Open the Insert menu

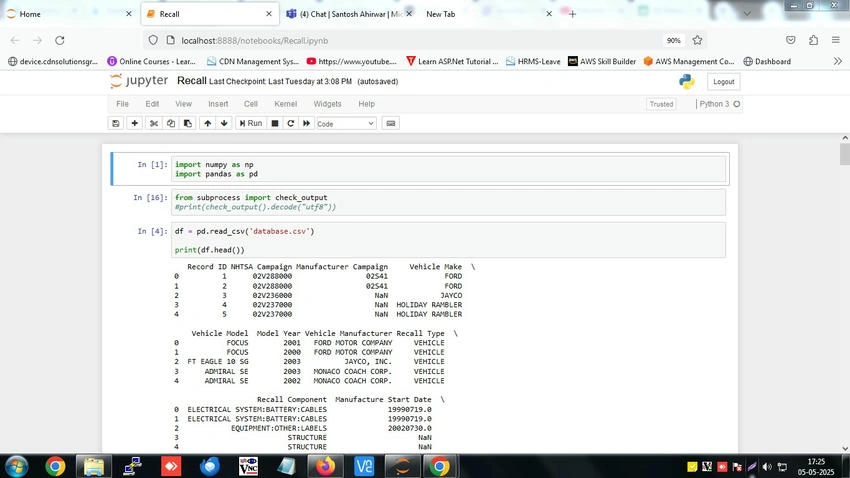pos(218,104)
